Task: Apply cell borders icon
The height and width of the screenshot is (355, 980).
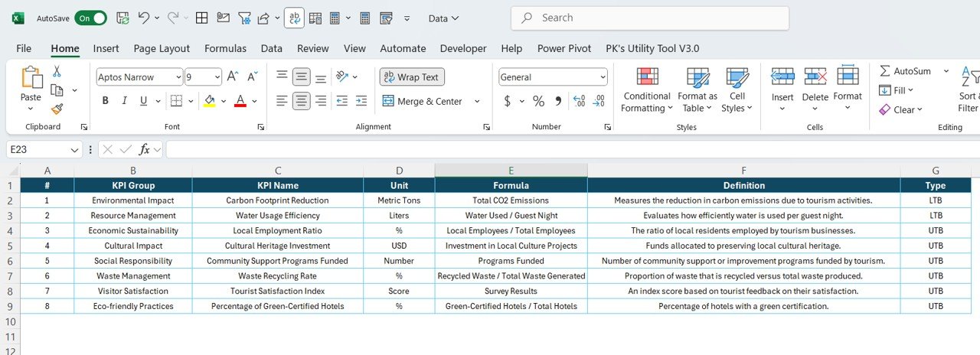Action: [176, 101]
